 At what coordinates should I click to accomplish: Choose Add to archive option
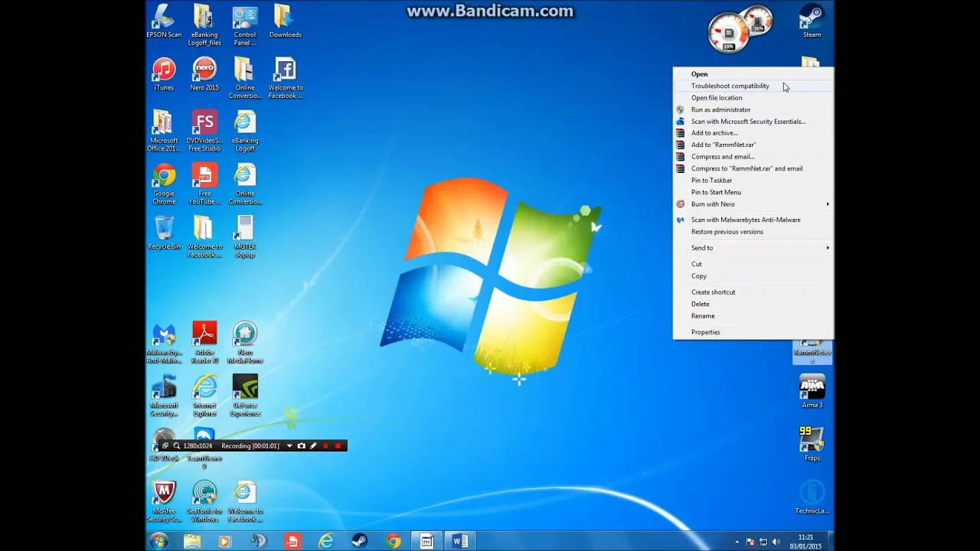point(753,133)
